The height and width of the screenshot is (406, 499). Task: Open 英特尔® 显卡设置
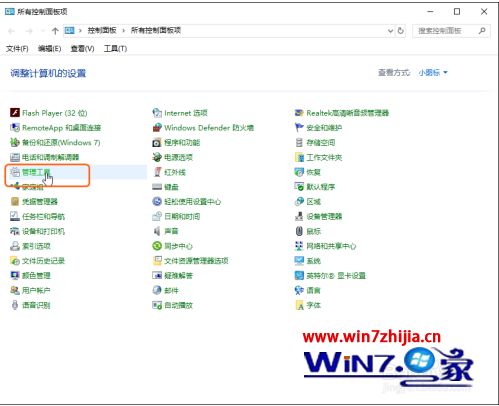(x=330, y=275)
